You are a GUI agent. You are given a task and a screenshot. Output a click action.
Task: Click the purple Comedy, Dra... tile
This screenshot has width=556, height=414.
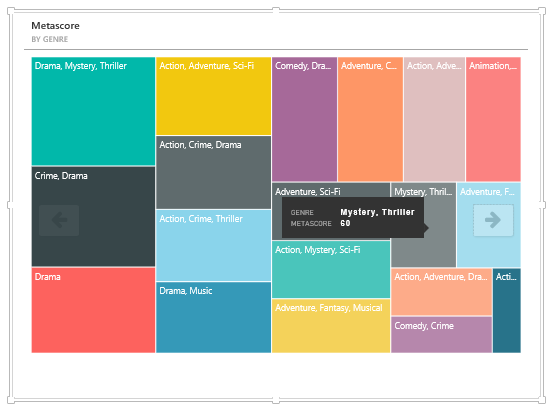(x=304, y=119)
